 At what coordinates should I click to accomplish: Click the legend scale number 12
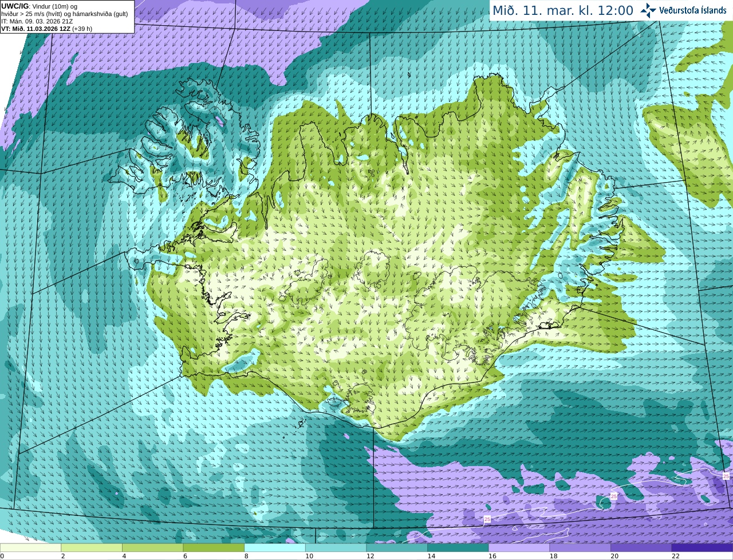click(x=370, y=556)
